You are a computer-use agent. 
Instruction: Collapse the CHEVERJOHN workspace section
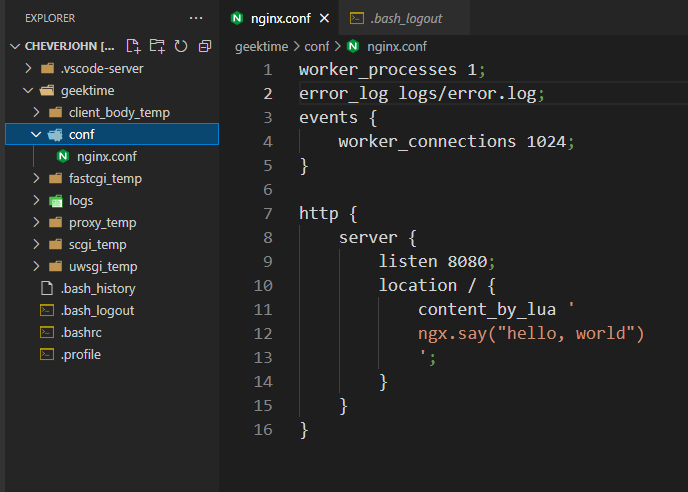point(15,46)
